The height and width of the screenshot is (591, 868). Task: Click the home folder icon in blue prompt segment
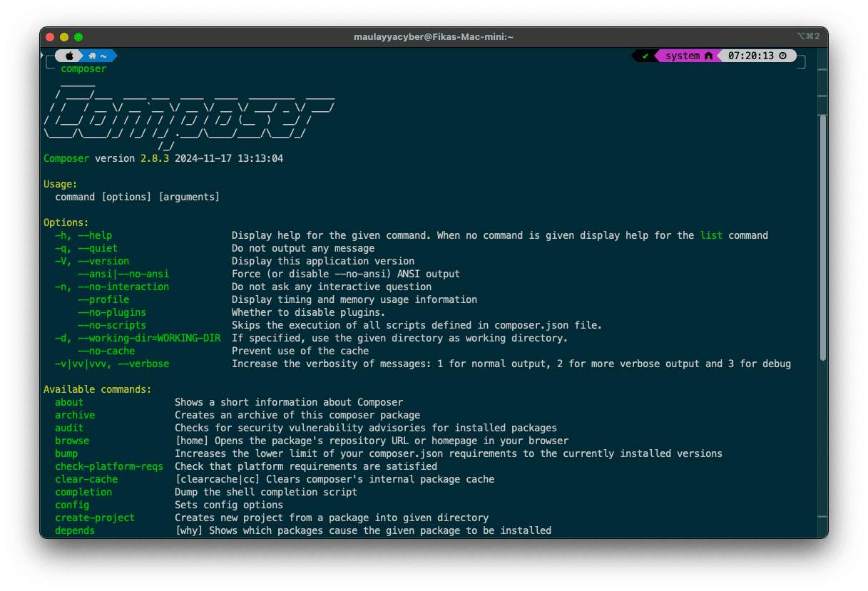point(92,56)
